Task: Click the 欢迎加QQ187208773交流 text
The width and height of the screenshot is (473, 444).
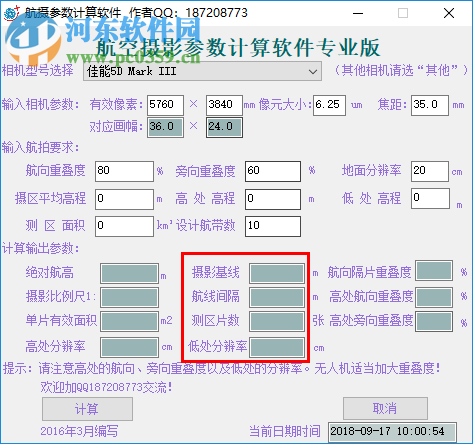Action: click(x=107, y=387)
